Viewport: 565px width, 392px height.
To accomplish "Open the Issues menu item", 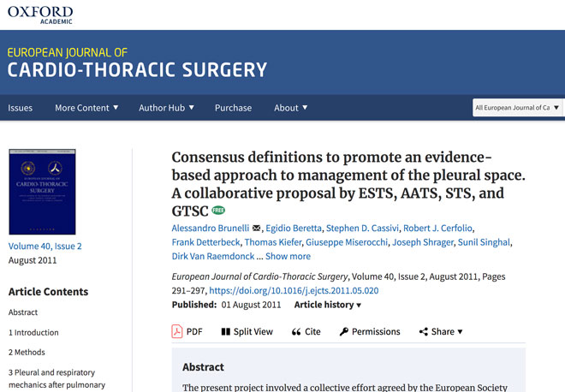I will coord(21,108).
